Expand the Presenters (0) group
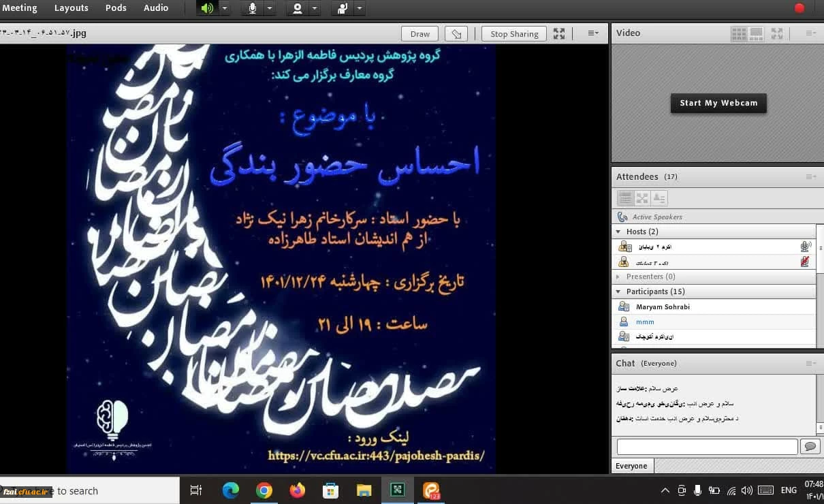Screen dimensions: 824x504 (618, 277)
